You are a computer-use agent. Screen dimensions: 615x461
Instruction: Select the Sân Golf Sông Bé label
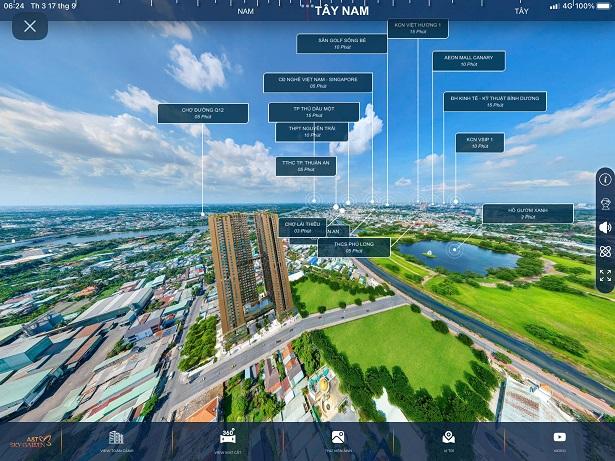(342, 43)
